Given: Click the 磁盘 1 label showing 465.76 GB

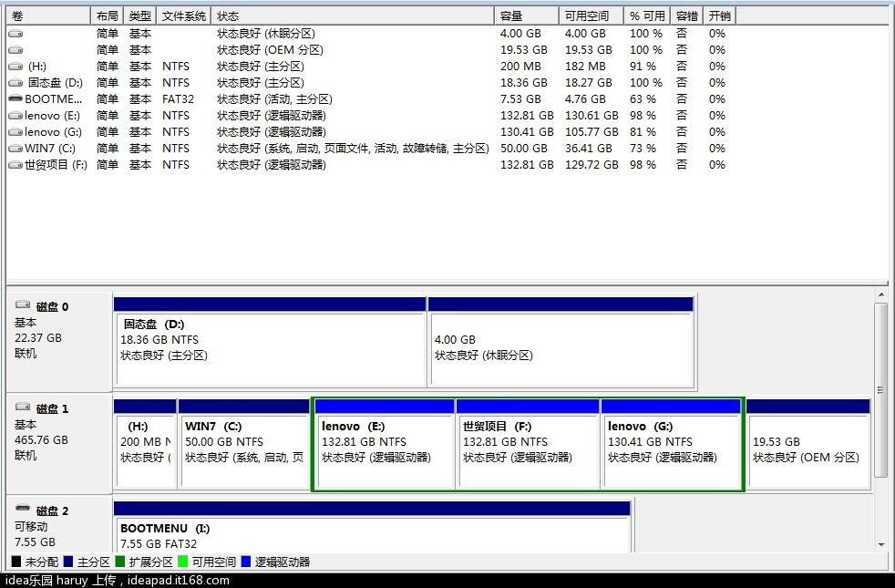Looking at the screenshot, I should point(59,443).
